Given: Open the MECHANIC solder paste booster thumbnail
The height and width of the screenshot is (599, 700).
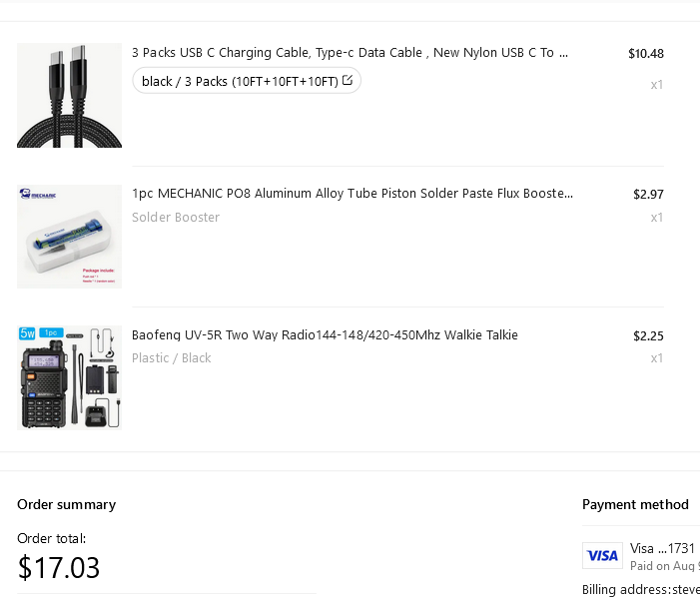Looking at the screenshot, I should click(x=69, y=237).
